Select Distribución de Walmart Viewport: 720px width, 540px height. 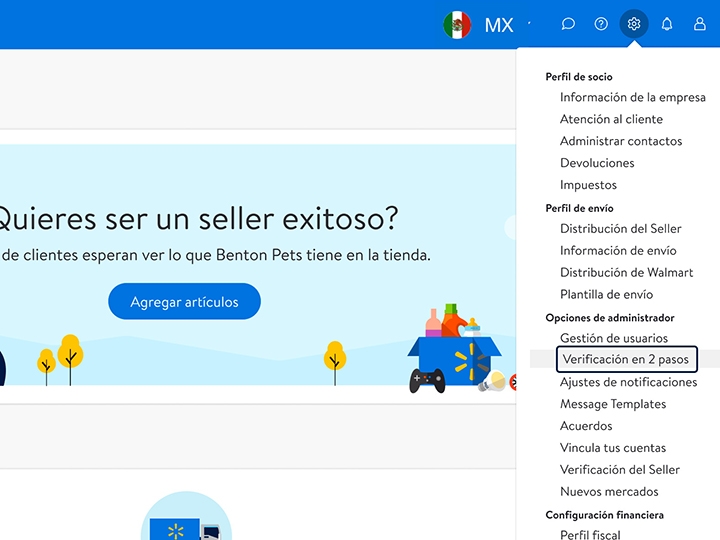tap(626, 272)
